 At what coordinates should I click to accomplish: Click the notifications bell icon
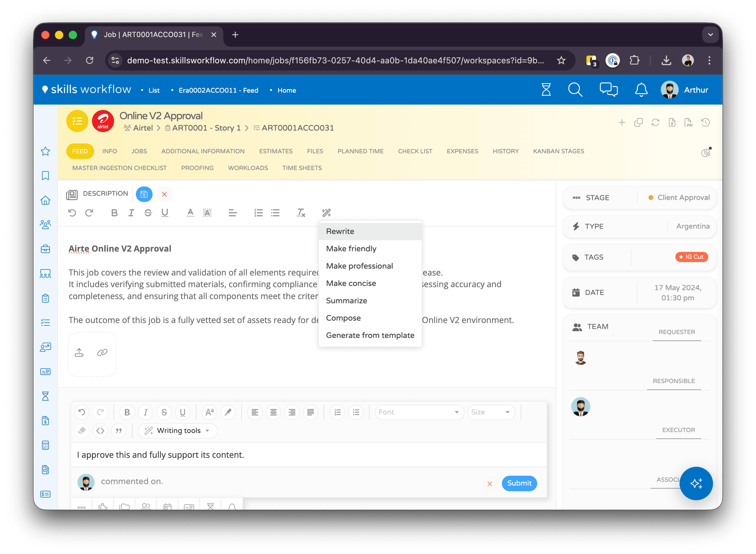point(641,90)
